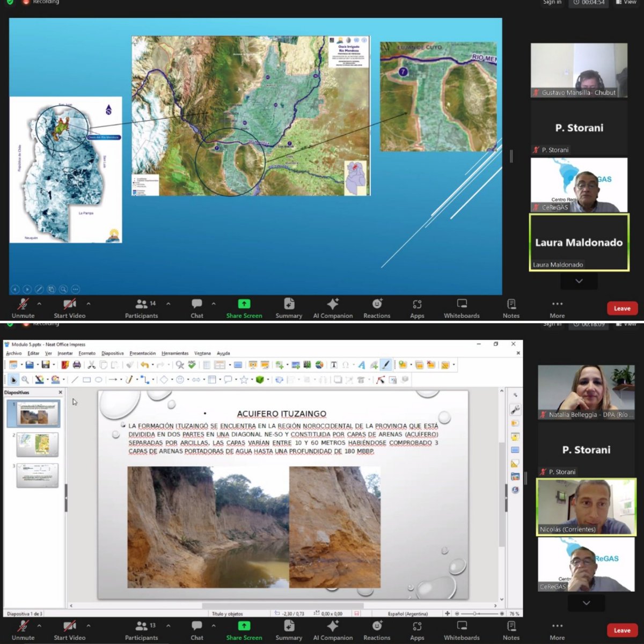Select Natalia Belleggia - DPA video tile
Viewport: 644px width, 644px height.
coord(586,392)
